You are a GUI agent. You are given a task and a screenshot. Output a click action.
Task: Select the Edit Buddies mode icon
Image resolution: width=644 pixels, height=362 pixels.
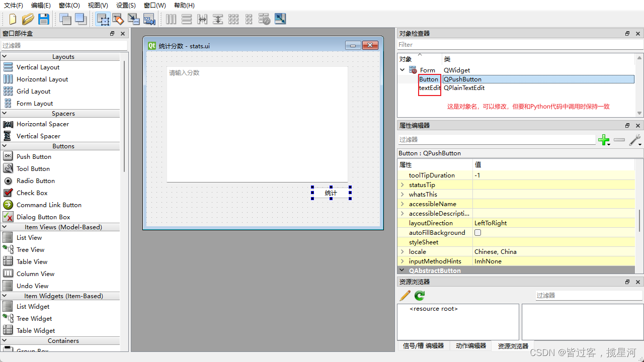134,19
